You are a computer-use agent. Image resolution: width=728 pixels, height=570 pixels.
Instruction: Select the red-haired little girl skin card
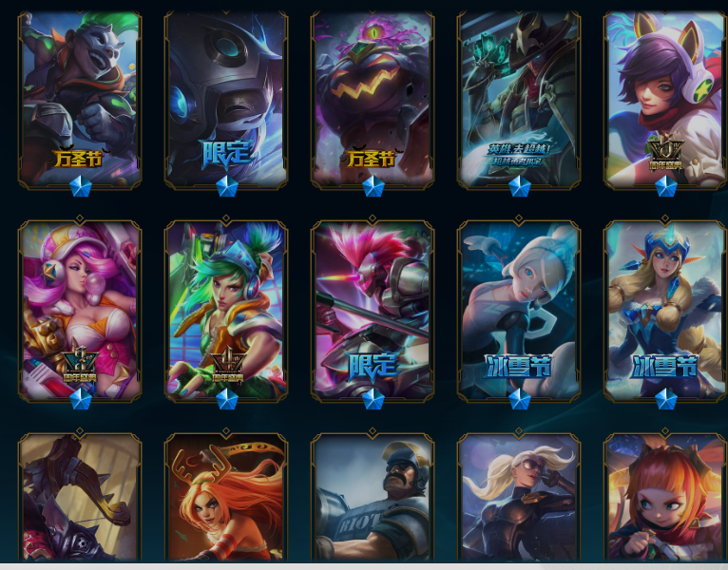(665, 497)
